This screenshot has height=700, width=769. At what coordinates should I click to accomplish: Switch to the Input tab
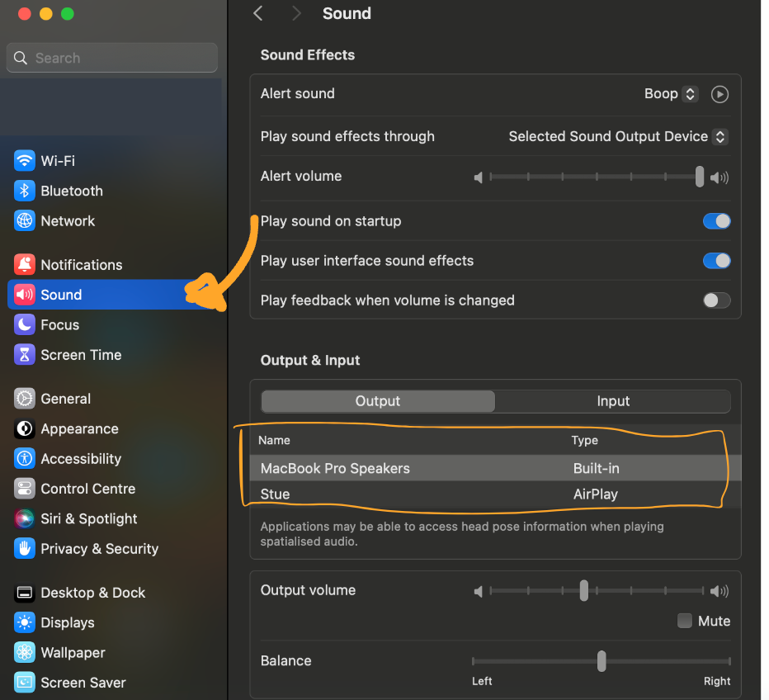coord(612,401)
